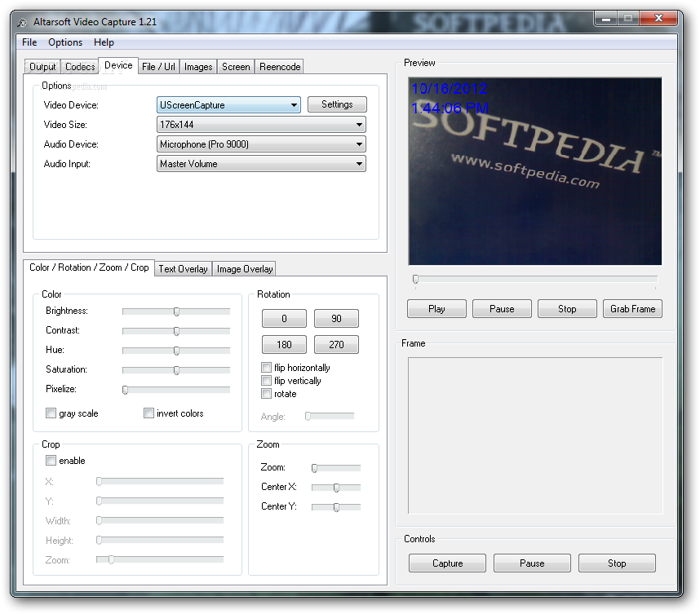
Task: Click the video preview image
Action: point(535,171)
